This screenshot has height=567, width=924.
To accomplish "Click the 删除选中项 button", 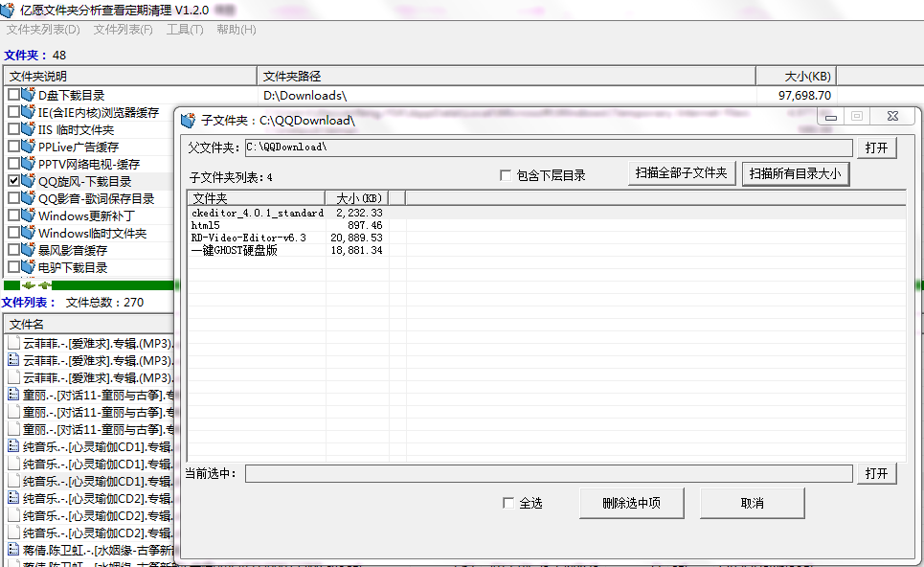I will coord(631,502).
